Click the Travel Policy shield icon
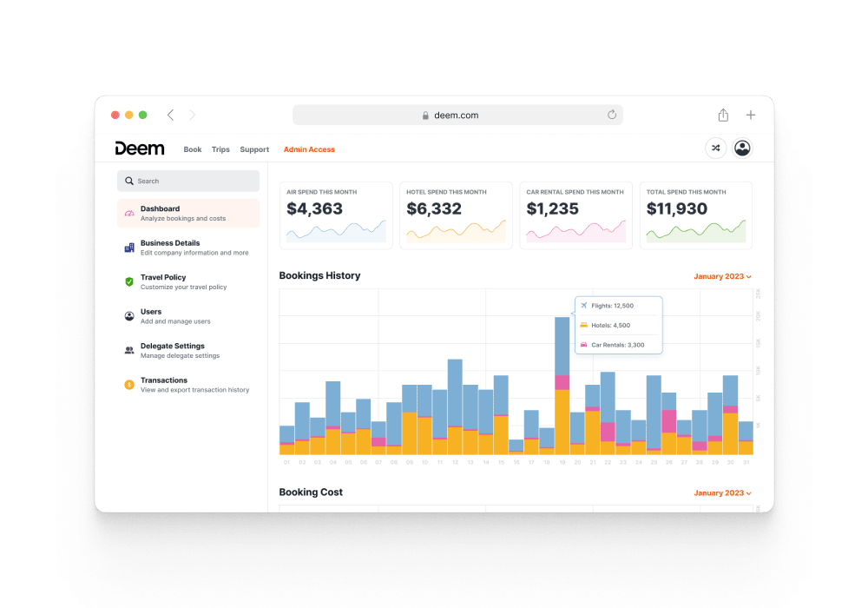 [x=129, y=282]
